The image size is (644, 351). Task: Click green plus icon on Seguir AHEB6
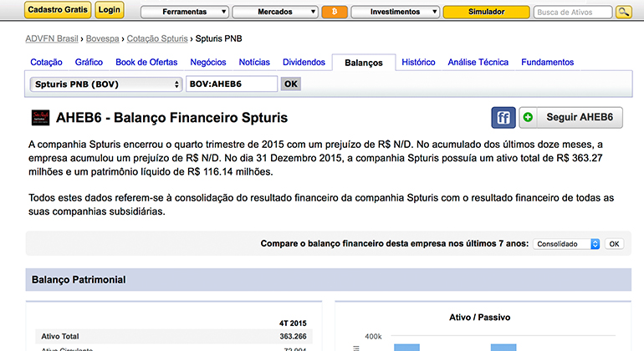click(529, 118)
